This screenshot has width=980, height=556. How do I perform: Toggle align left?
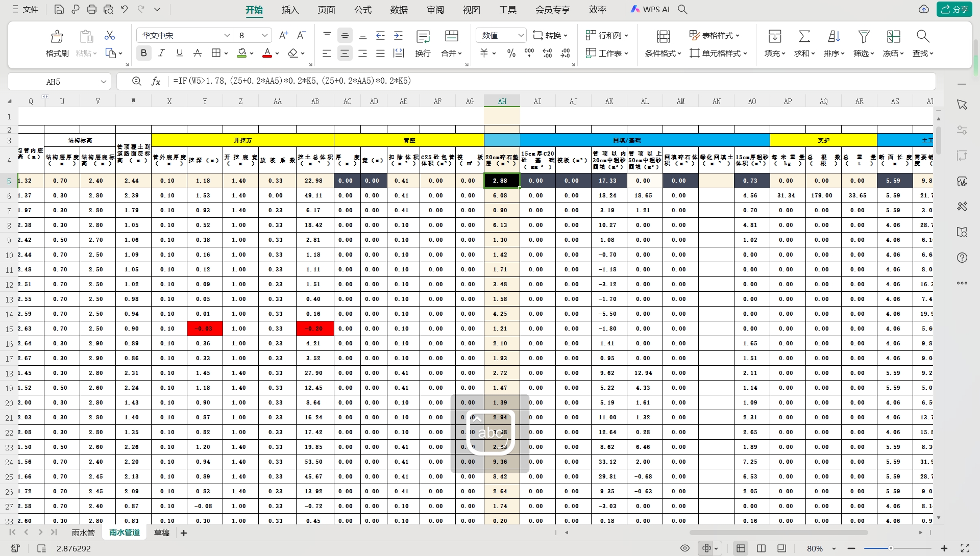pyautogui.click(x=327, y=53)
